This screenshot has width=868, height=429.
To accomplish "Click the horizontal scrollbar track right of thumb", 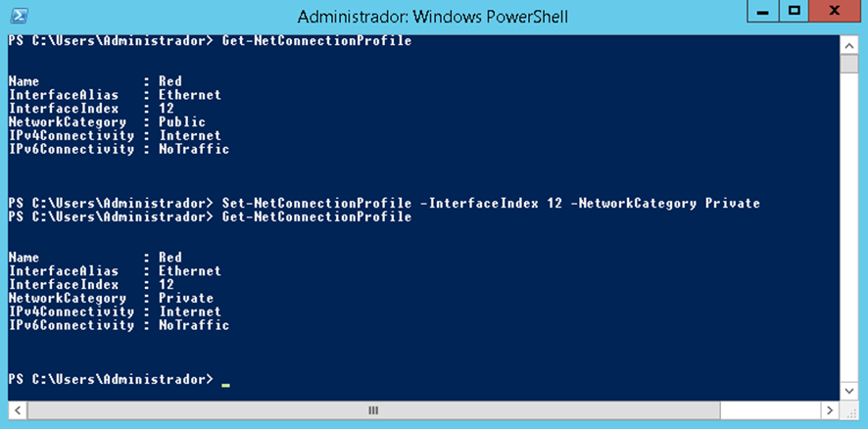I will [769, 410].
